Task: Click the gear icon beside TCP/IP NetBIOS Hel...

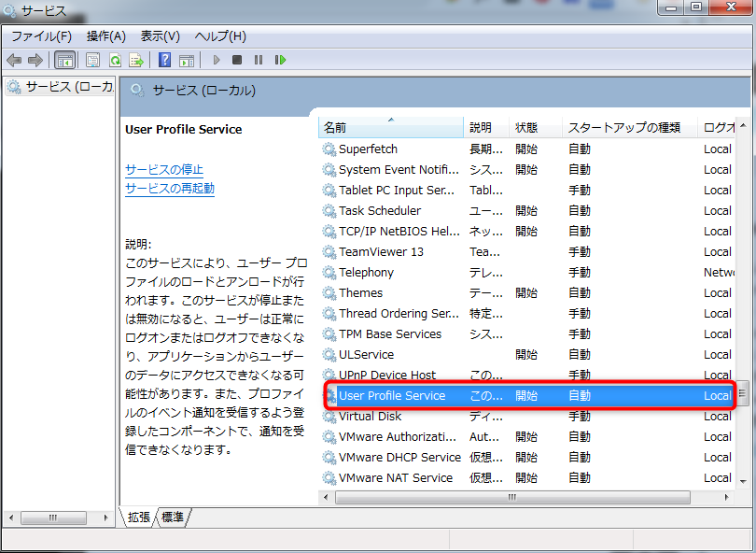Action: point(329,232)
